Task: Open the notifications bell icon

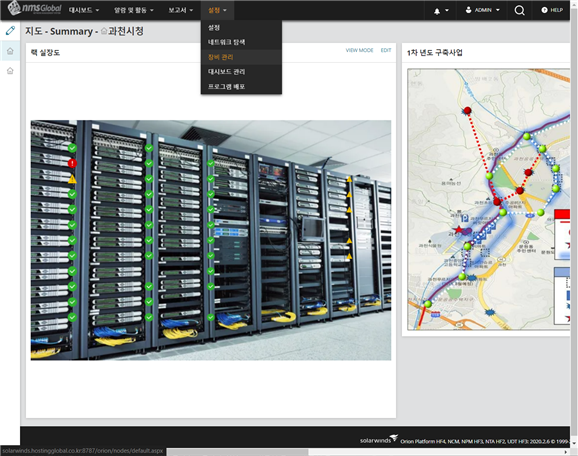Action: (437, 11)
